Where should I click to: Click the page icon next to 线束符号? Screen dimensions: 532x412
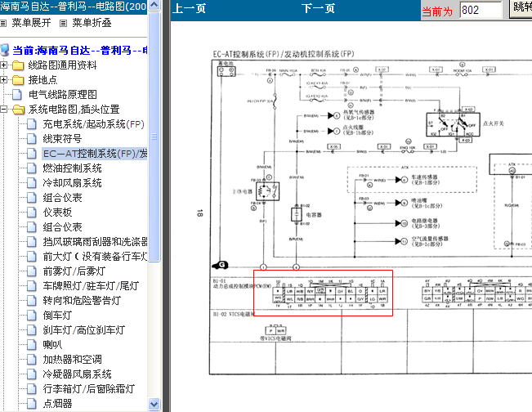point(32,139)
